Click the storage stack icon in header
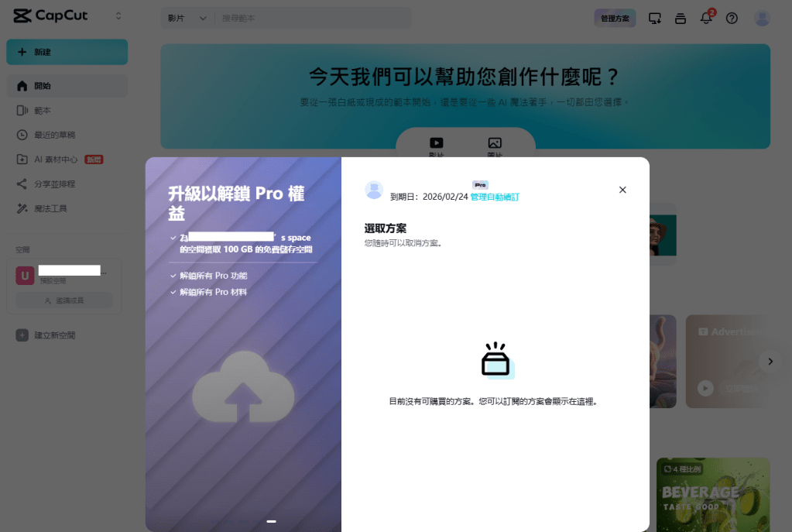 tap(681, 18)
